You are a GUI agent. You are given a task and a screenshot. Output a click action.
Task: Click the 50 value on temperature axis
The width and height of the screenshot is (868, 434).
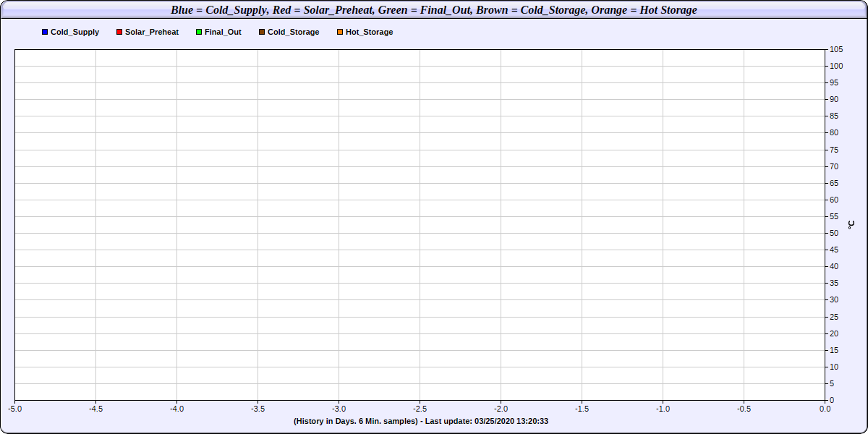point(834,233)
